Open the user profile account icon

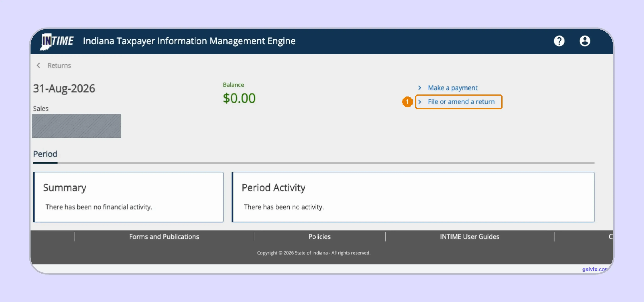pos(585,41)
